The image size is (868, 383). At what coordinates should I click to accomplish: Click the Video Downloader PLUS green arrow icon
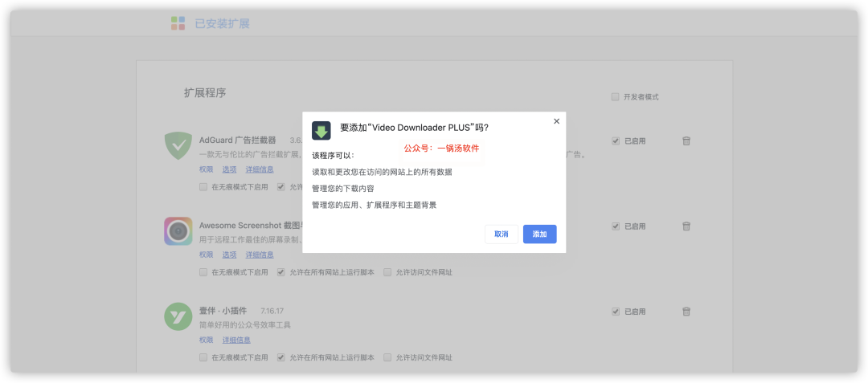pyautogui.click(x=321, y=131)
